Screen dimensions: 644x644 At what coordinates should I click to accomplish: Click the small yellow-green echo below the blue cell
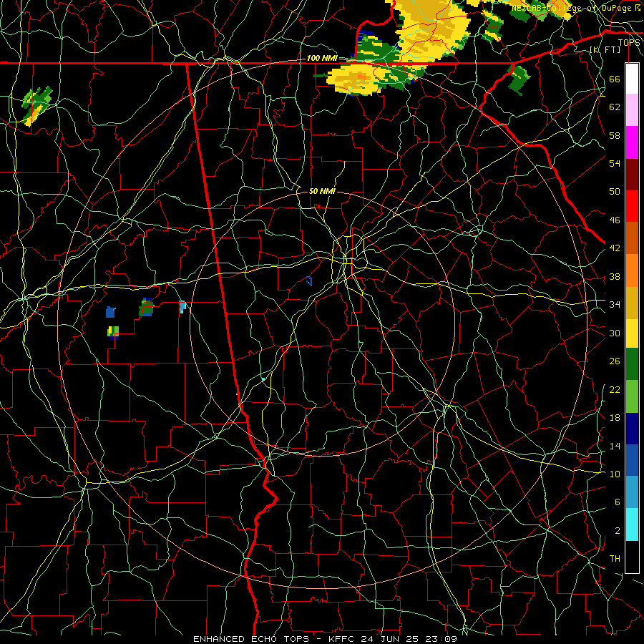[x=113, y=333]
